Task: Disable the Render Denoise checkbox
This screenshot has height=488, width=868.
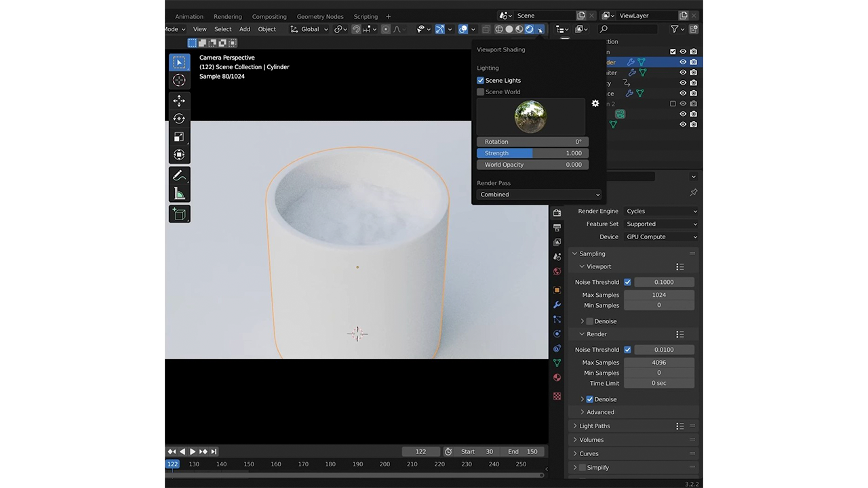Action: [589, 399]
